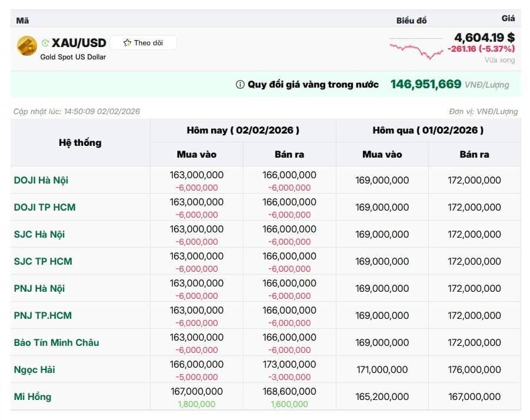The height and width of the screenshot is (420, 530).
Task: Click the Cập nhật lúc timestamp text
Action: click(76, 112)
